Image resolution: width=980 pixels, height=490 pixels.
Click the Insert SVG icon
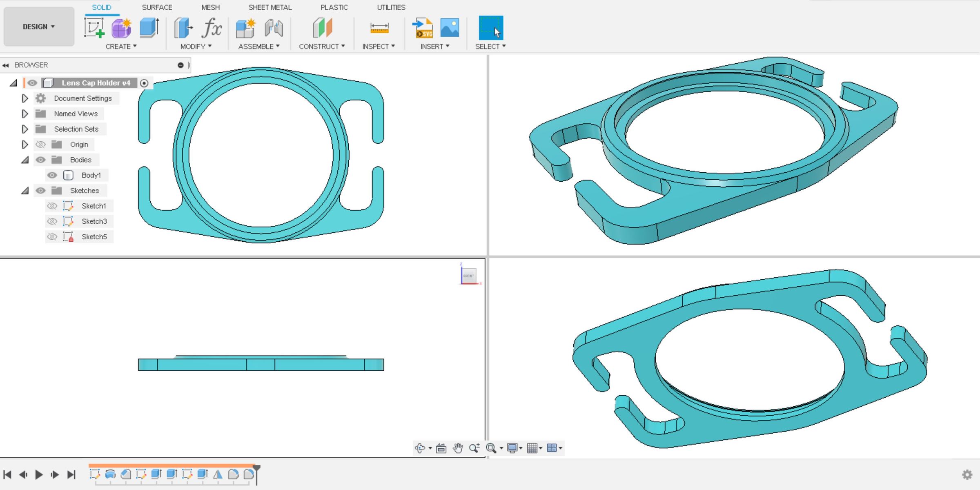coord(422,29)
